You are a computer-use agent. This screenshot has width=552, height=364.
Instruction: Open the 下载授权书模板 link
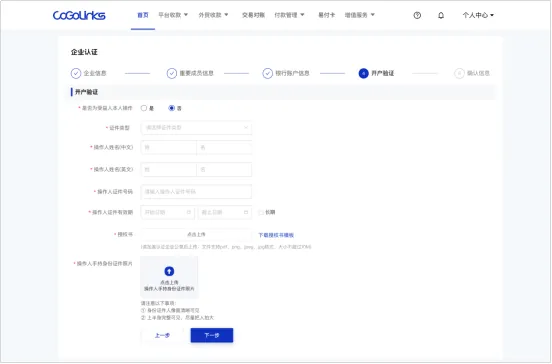(276, 235)
